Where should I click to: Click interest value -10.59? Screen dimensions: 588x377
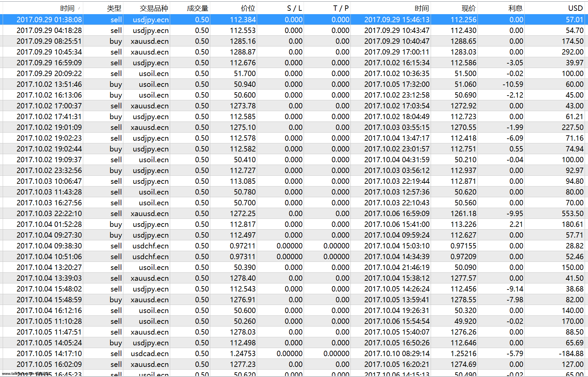pos(513,84)
